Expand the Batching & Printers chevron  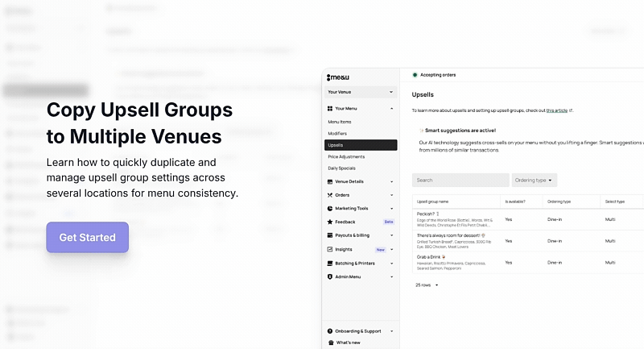(x=391, y=264)
